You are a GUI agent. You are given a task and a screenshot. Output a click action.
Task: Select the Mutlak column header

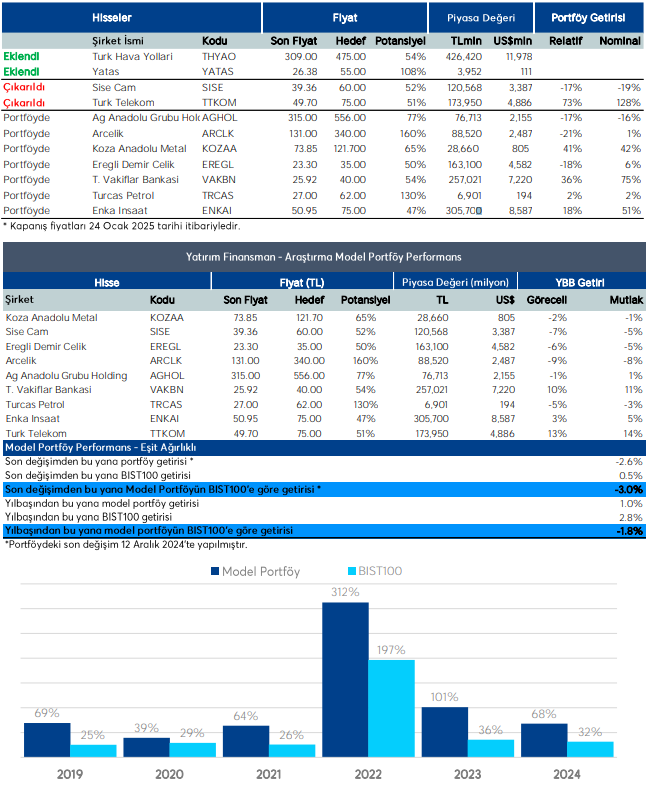click(x=625, y=299)
